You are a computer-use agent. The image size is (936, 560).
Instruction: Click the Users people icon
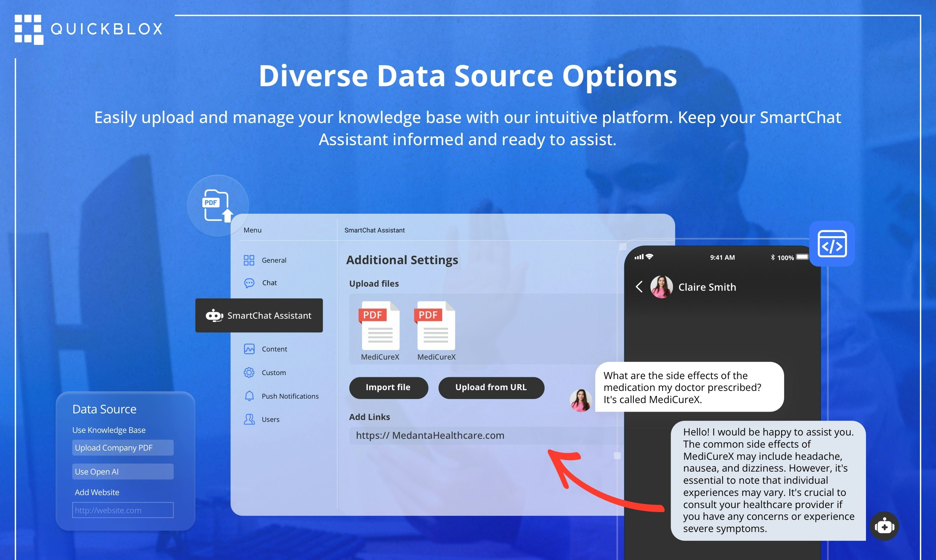coord(249,419)
